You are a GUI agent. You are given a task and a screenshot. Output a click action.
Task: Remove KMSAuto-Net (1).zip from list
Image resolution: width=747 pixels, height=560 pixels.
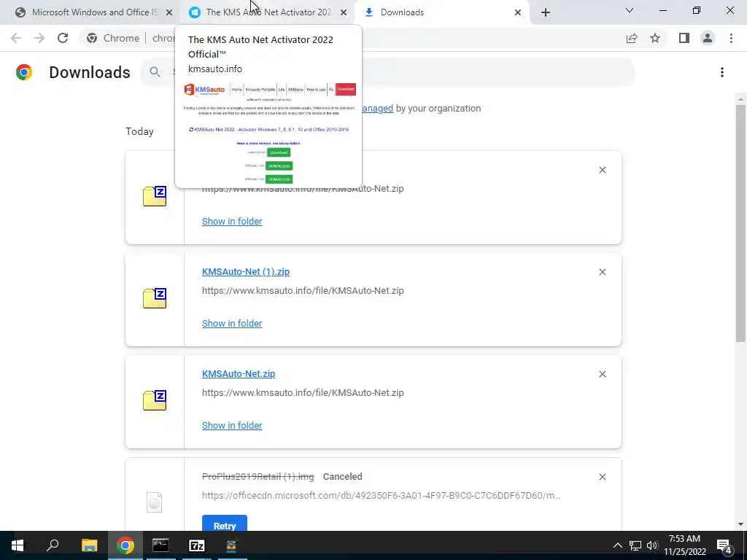coord(602,272)
